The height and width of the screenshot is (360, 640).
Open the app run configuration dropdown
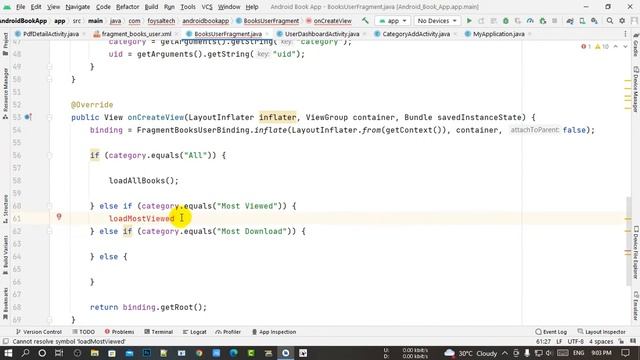click(x=392, y=21)
